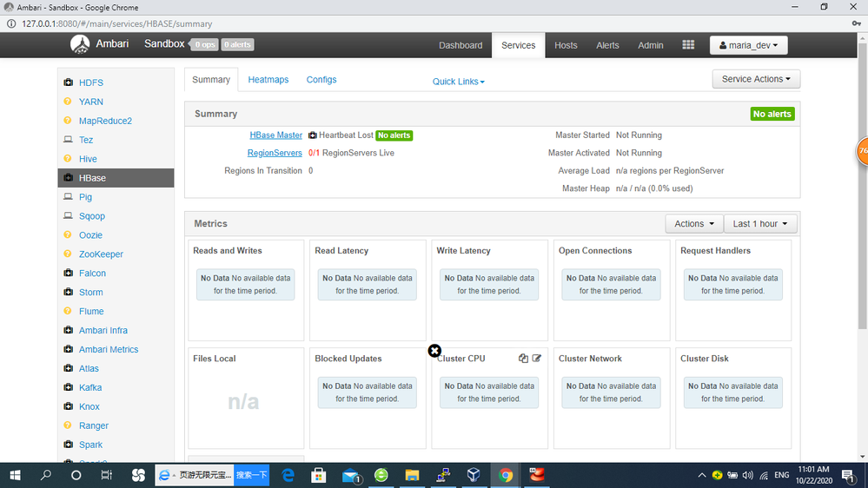Click the Kafka service status icon

tap(68, 387)
